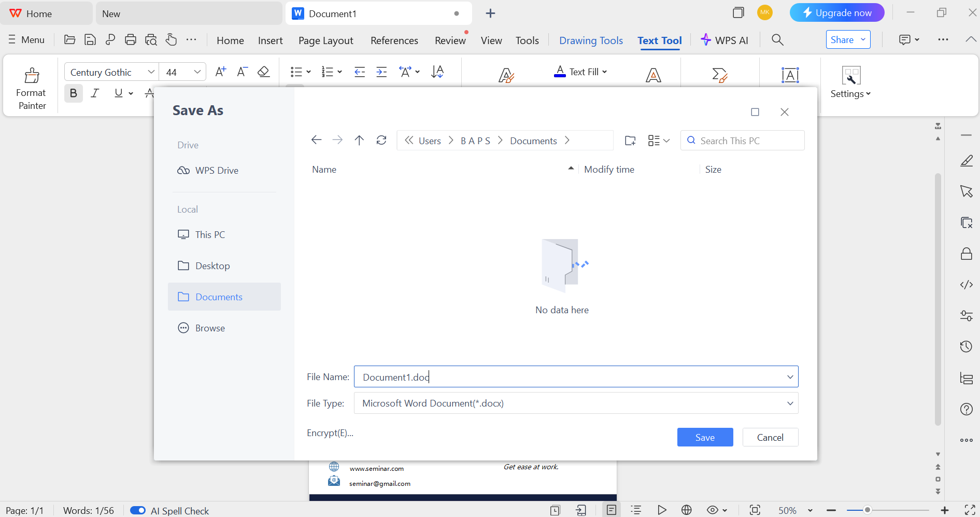Create a new folder in the dialog
The height and width of the screenshot is (517, 980).
click(630, 140)
